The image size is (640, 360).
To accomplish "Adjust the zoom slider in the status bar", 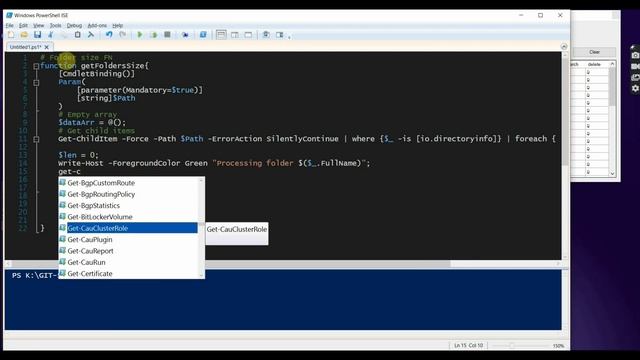I will click(x=511, y=345).
